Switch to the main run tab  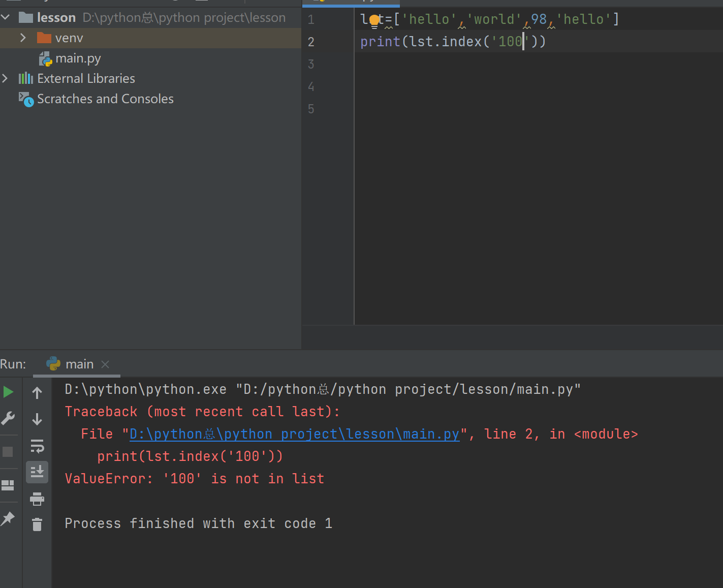coord(79,364)
